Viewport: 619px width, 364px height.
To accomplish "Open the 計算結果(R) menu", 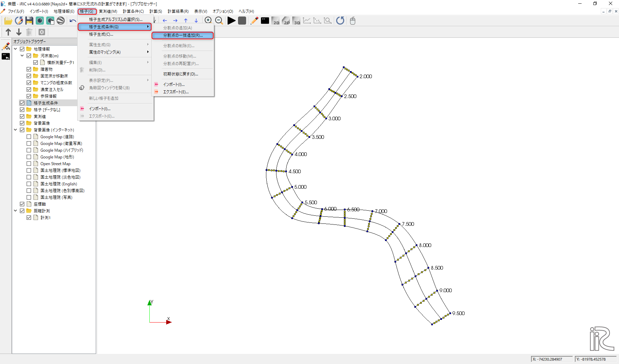I will tap(178, 11).
